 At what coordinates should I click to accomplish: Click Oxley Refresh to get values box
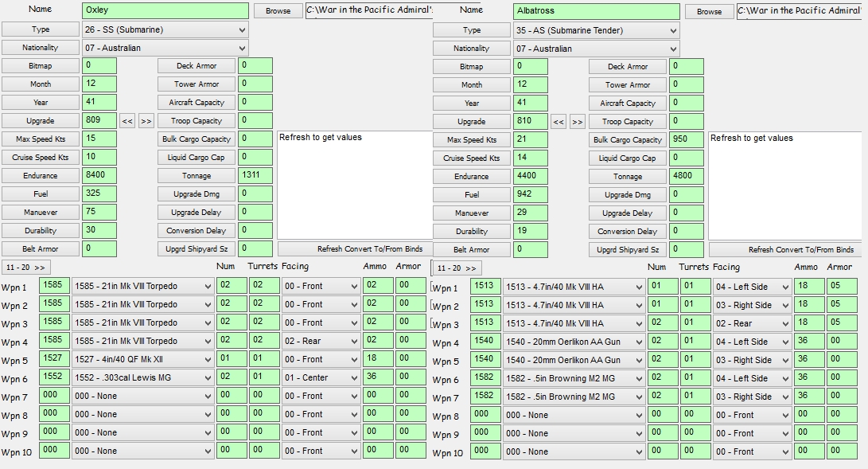pyautogui.click(x=355, y=185)
